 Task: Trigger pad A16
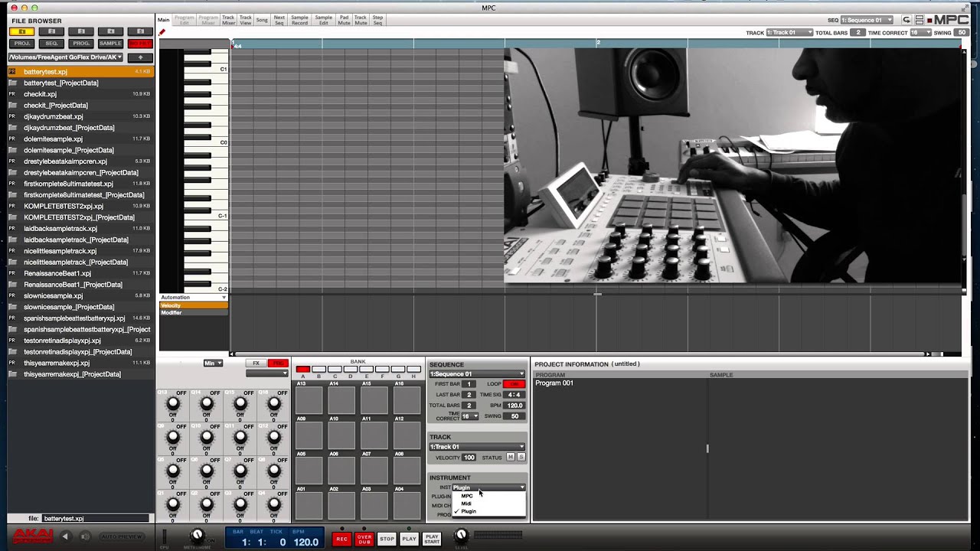[x=407, y=400]
